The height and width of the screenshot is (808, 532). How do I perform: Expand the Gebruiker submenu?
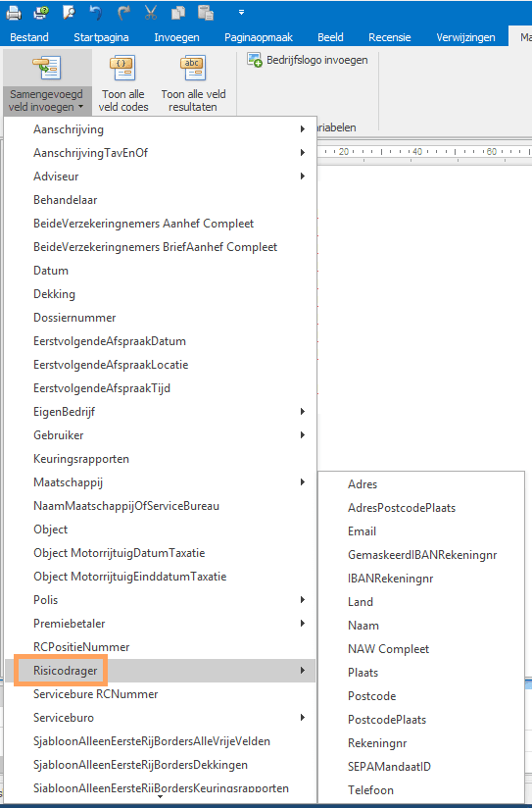pyautogui.click(x=160, y=435)
